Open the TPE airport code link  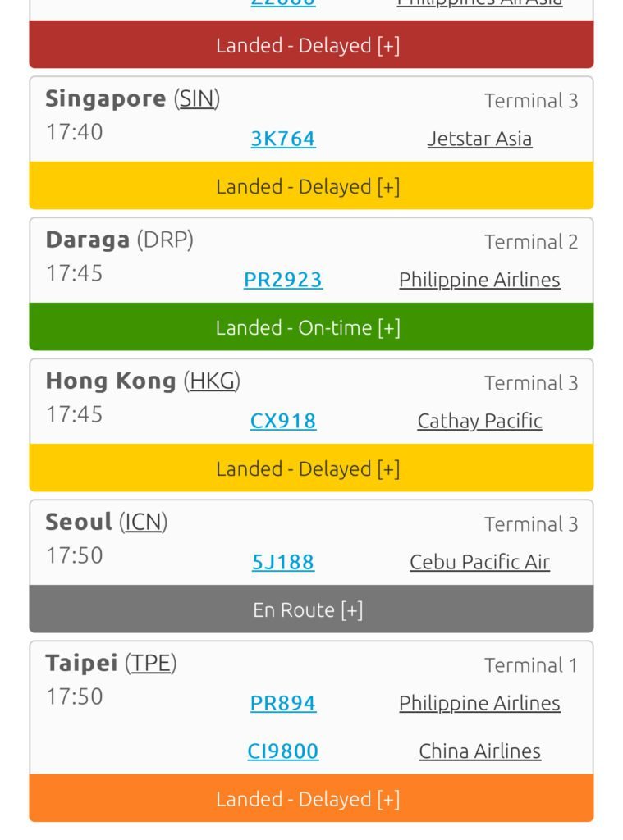[150, 664]
